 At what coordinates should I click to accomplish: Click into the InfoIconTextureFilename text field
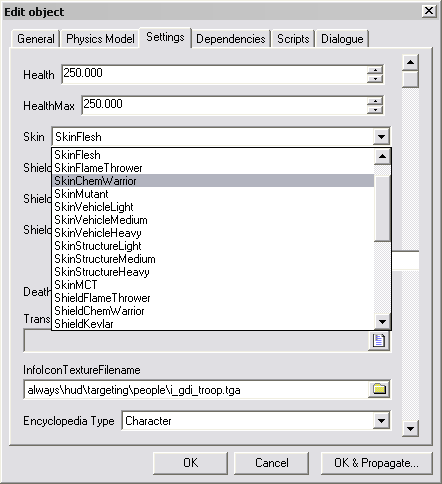click(197, 389)
